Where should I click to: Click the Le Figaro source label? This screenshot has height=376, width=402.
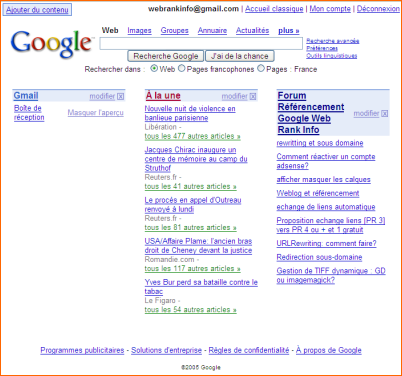point(160,300)
